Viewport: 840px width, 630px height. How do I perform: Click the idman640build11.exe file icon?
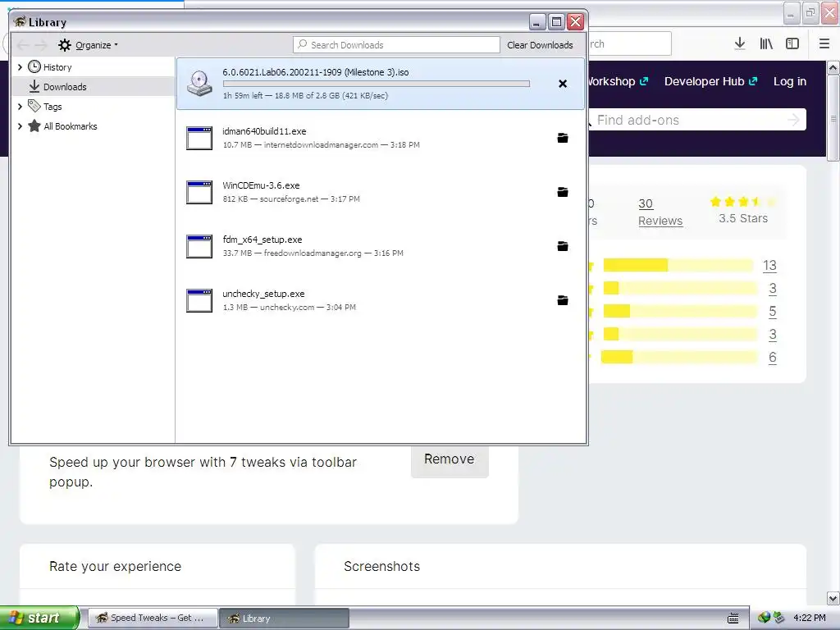tap(199, 138)
